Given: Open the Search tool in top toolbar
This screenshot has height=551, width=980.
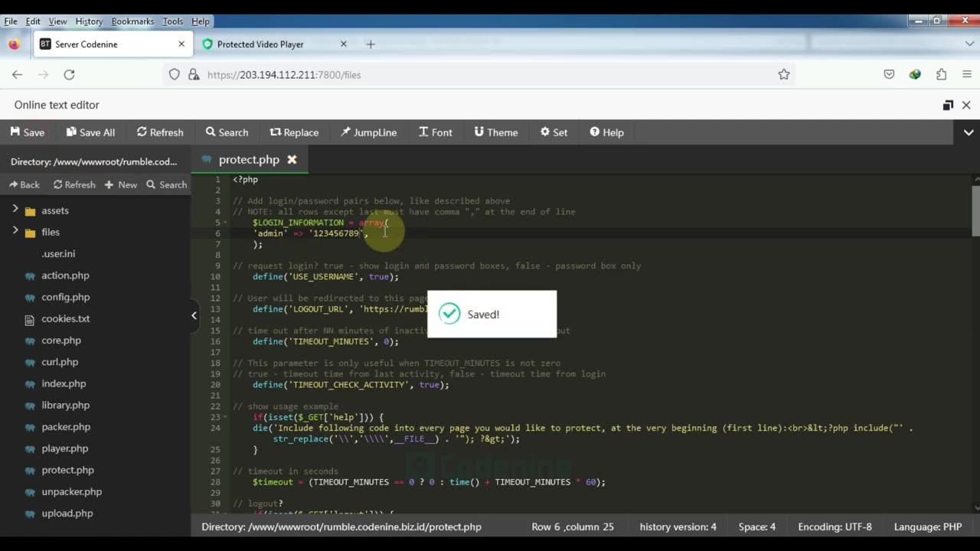Looking at the screenshot, I should click(227, 132).
